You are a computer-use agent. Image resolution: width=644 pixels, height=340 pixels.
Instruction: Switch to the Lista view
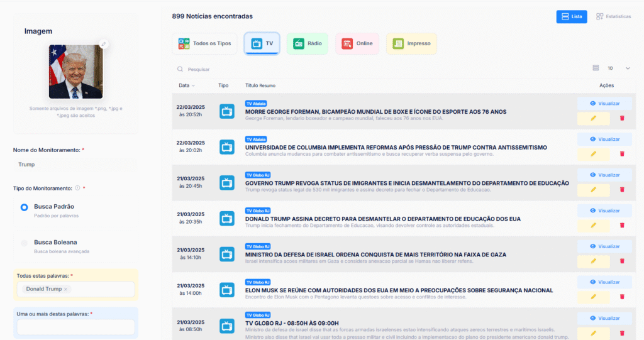(x=571, y=16)
